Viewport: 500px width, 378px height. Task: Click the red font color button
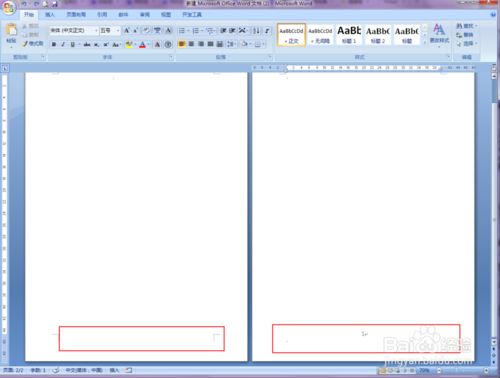[142, 44]
